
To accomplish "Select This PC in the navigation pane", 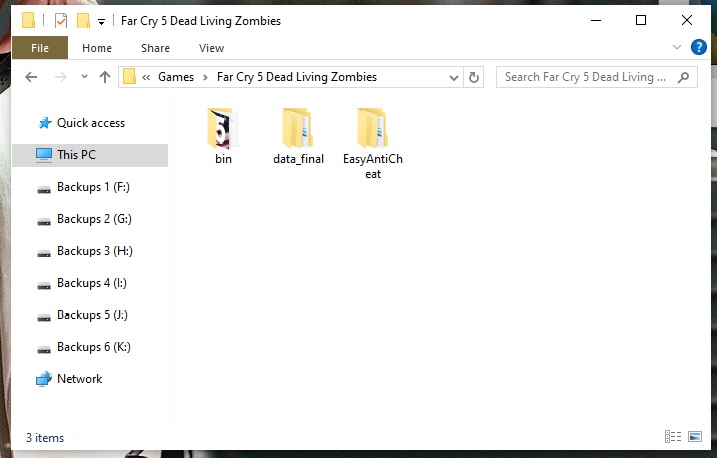I will click(91, 155).
